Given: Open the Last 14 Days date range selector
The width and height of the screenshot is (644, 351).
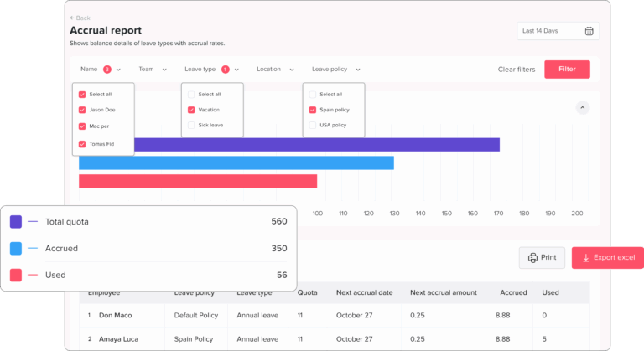Looking at the screenshot, I should [x=558, y=31].
